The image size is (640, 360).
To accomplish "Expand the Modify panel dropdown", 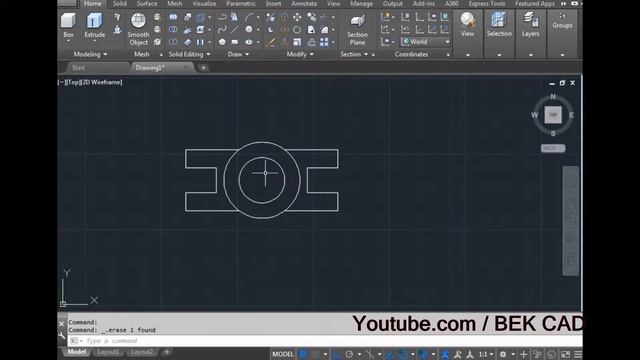I will tap(312, 54).
